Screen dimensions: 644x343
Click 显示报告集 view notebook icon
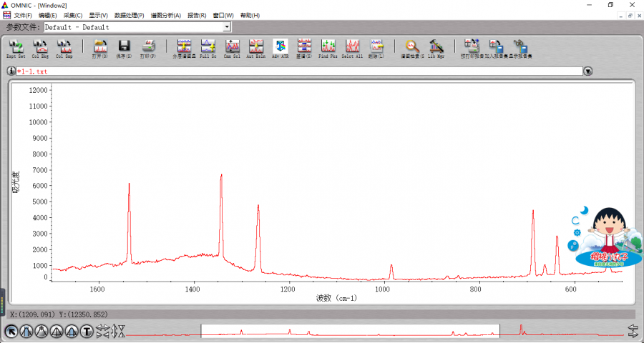(x=520, y=49)
